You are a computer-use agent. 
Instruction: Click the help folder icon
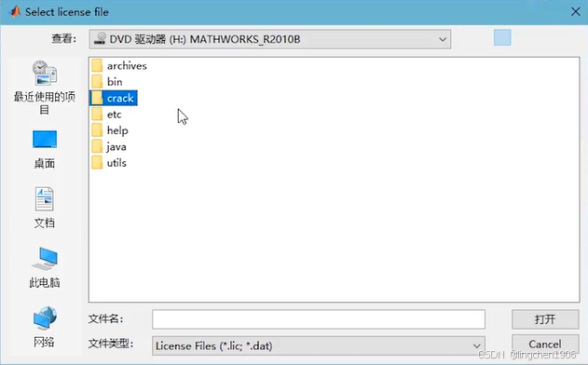click(x=97, y=130)
